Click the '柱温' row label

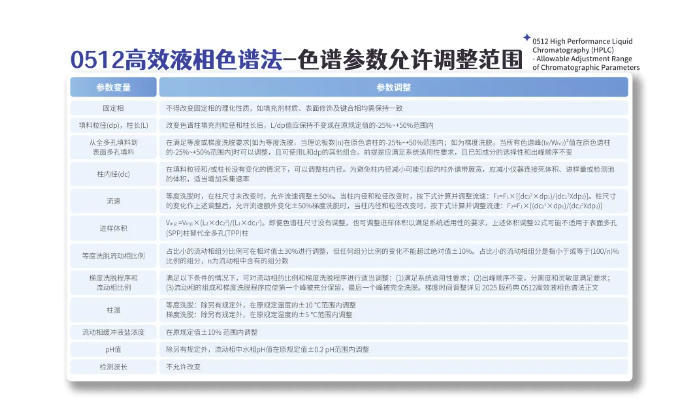coord(113,310)
